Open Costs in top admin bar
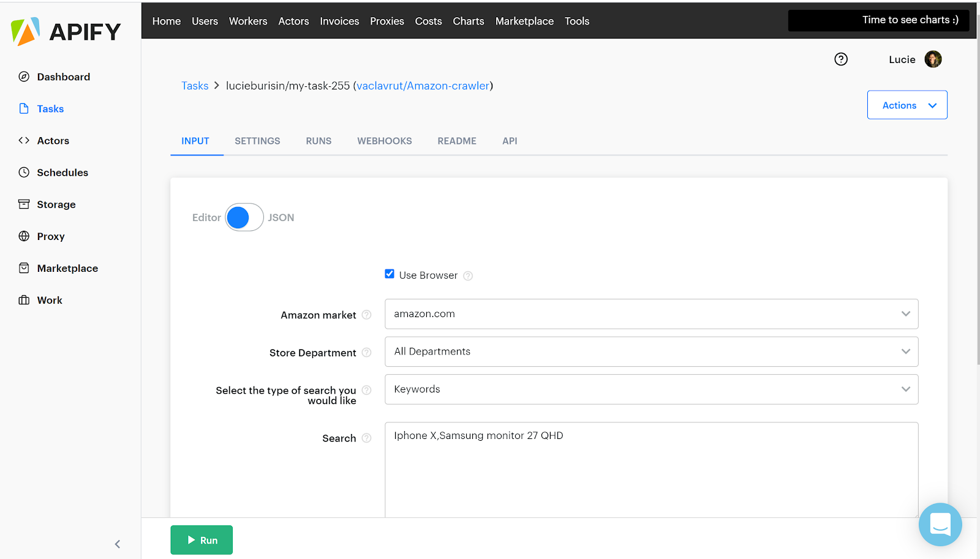Image resolution: width=980 pixels, height=559 pixels. coord(428,21)
